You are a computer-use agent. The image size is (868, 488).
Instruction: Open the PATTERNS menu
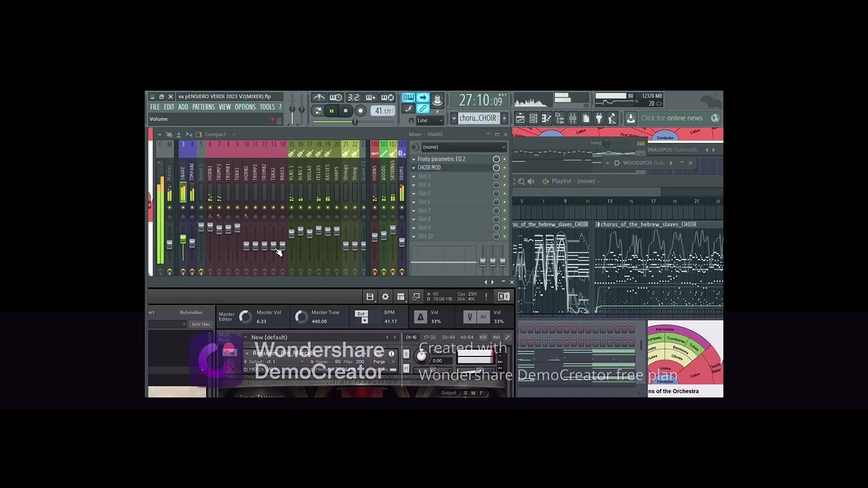[203, 107]
